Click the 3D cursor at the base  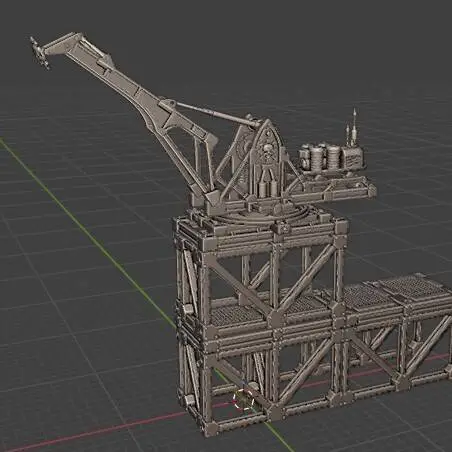pyautogui.click(x=244, y=399)
